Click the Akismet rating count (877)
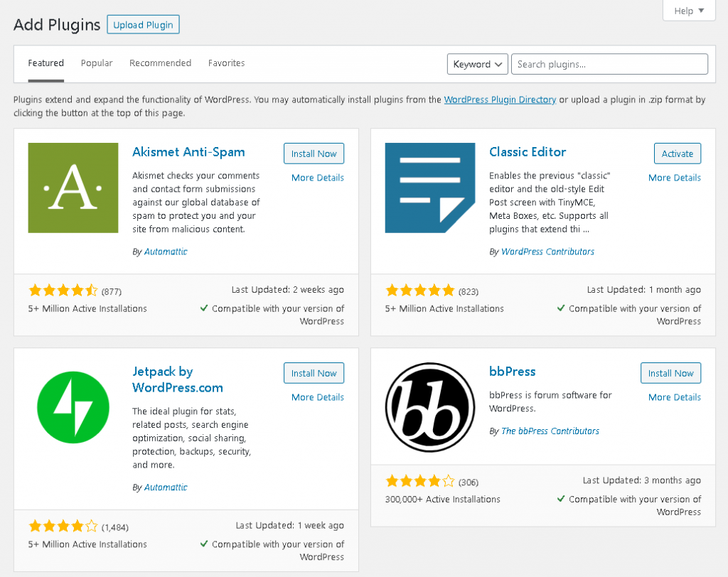 112,291
